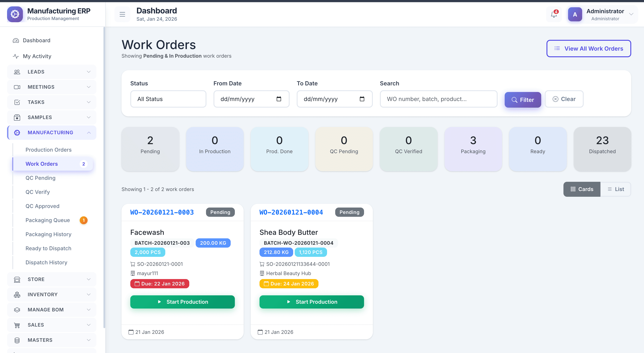Viewport: 644px width, 353px height.
Task: Switch to Cards view
Action: click(x=582, y=189)
